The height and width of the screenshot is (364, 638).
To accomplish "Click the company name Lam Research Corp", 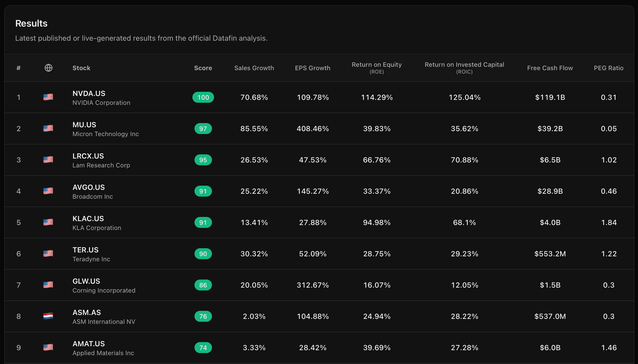I will point(101,165).
